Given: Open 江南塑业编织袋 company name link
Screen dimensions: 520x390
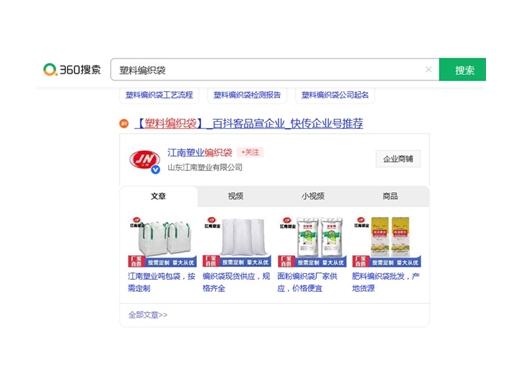Looking at the screenshot, I should pos(199,153).
